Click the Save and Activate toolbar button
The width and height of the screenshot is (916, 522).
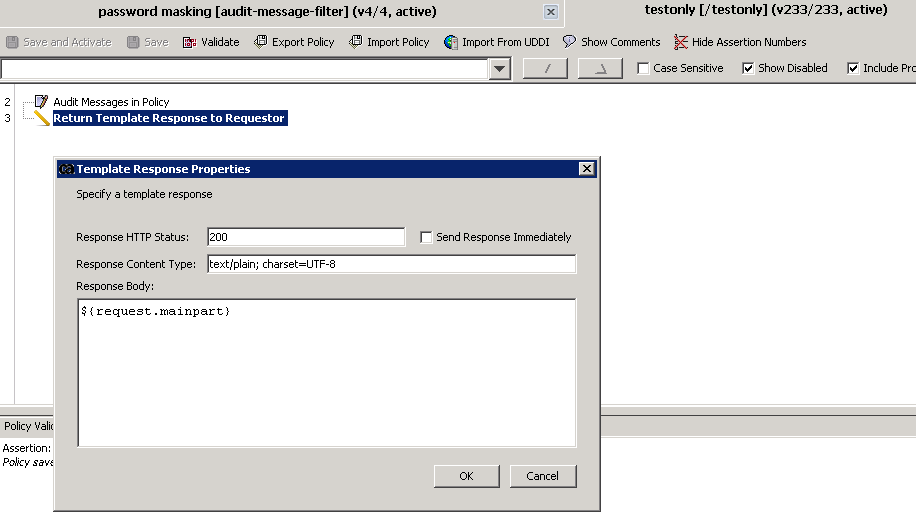click(x=58, y=42)
